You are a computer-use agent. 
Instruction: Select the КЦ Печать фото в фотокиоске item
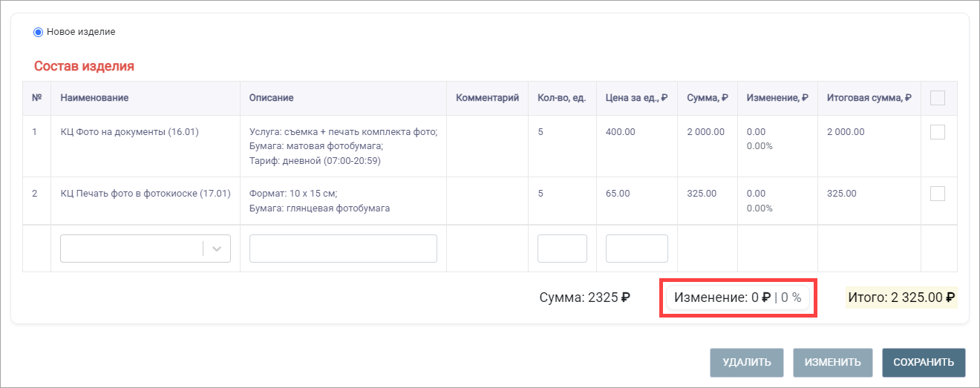(x=146, y=194)
